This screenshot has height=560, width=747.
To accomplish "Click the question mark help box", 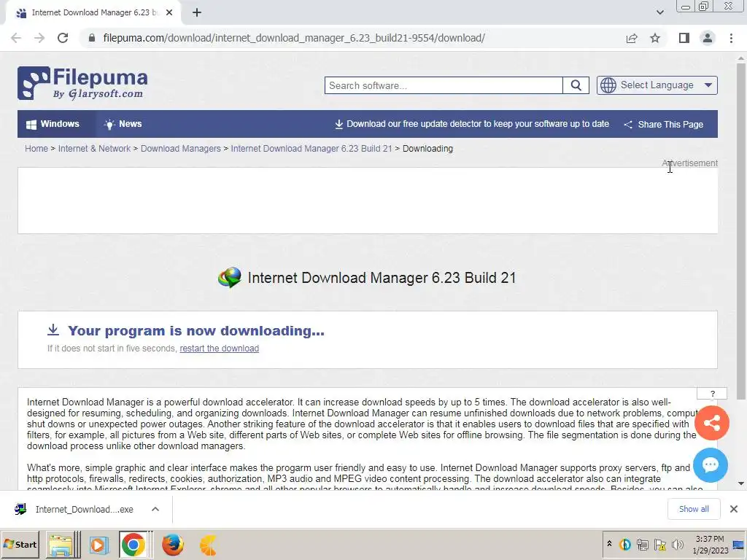I will (712, 393).
